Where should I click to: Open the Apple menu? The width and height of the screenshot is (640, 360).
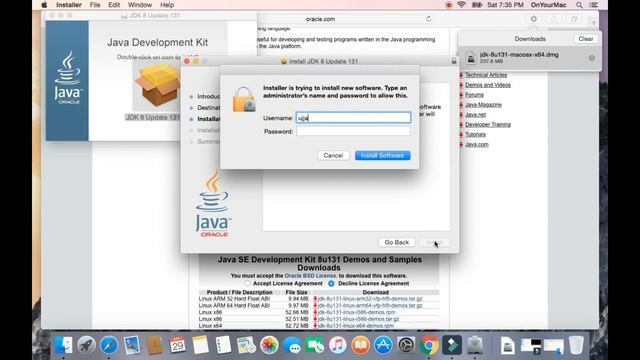[44, 5]
